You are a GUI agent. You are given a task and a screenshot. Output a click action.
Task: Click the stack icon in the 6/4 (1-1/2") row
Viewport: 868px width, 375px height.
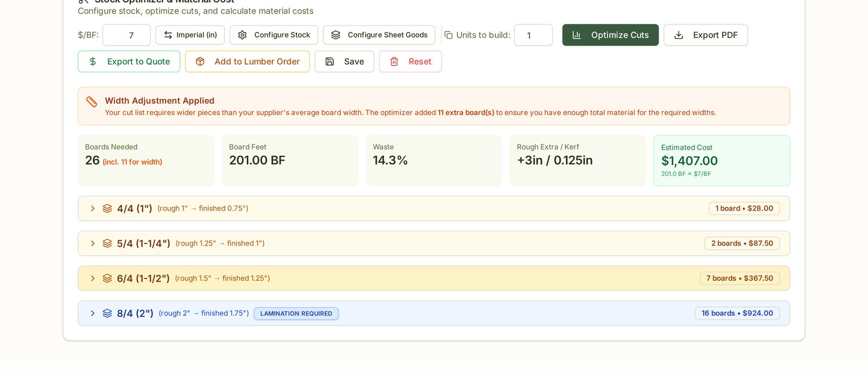[x=107, y=278]
